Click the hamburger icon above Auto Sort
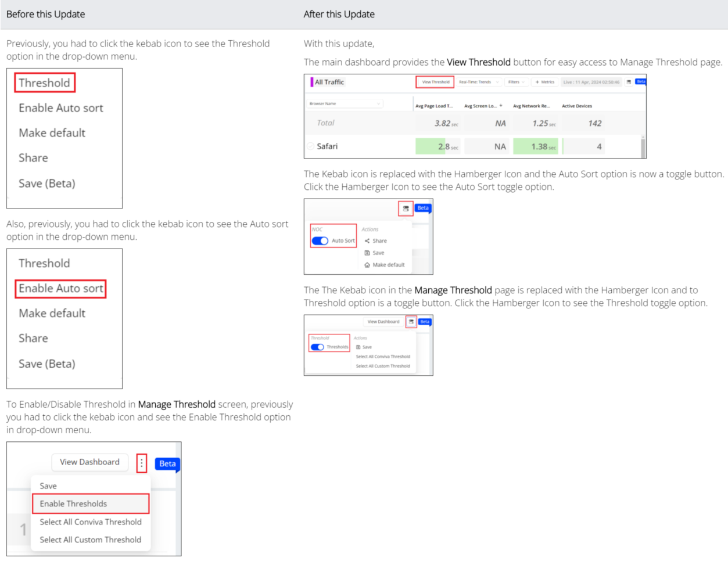 [406, 208]
